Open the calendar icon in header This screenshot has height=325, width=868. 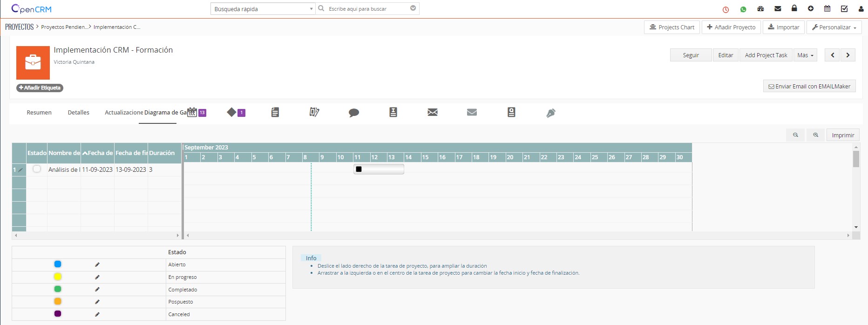[827, 8]
